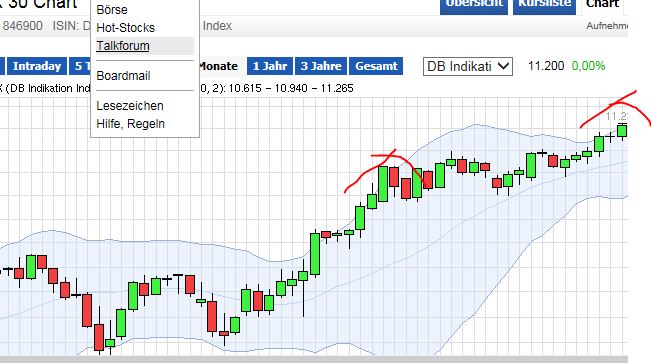Viewport: 651px width, 363px height.
Task: Open the Börse menu entry
Action: [x=112, y=9]
